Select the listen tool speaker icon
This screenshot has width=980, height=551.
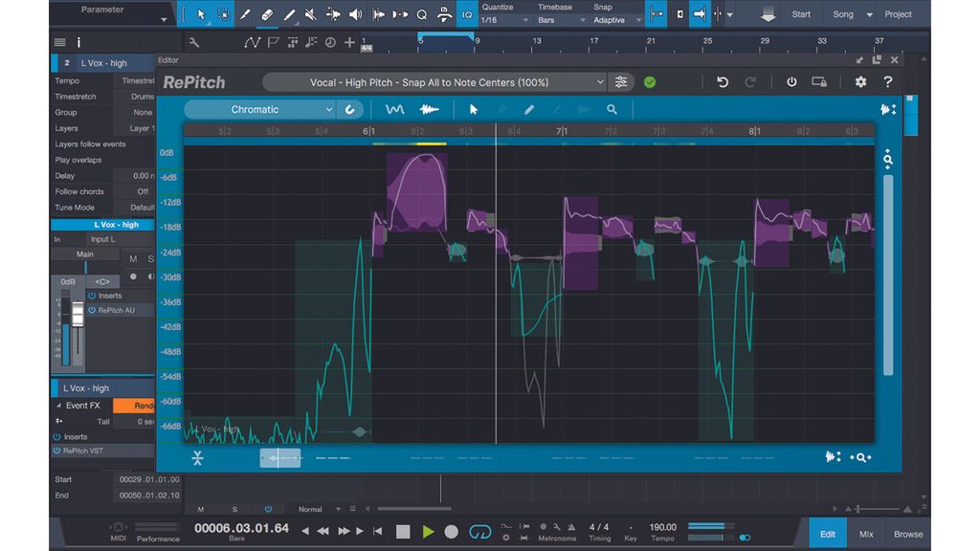tap(354, 14)
